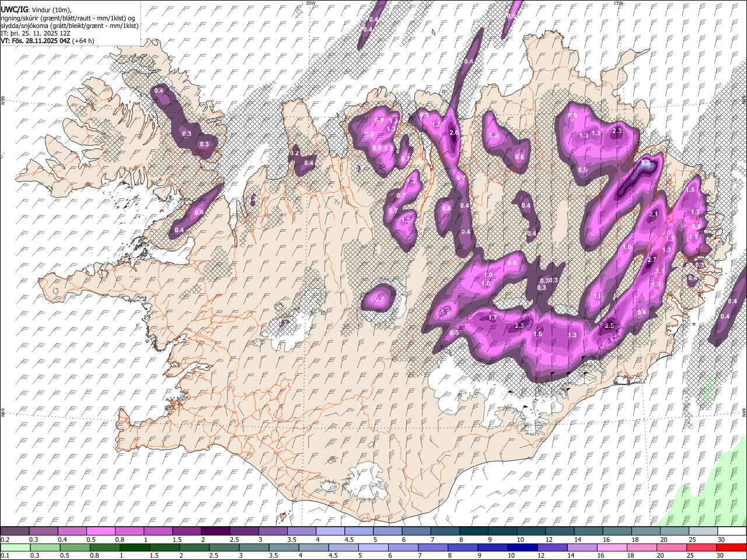Click the purple 12 rain-scale swatch
This screenshot has width=747, height=560.
[552, 548]
